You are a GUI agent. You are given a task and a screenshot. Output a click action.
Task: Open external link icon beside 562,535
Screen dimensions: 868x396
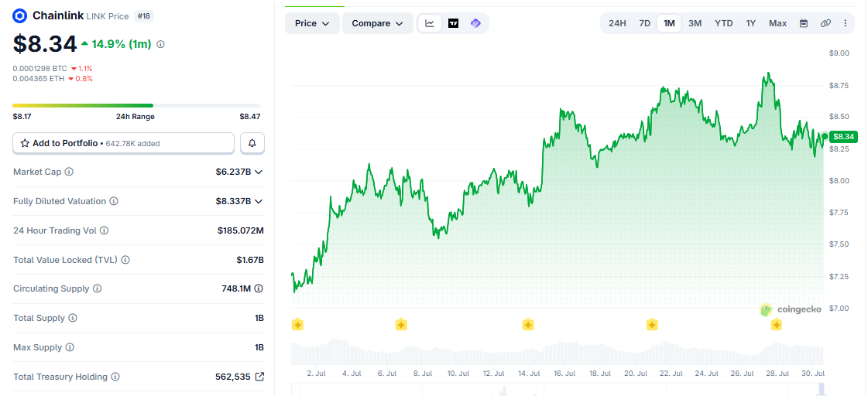(259, 377)
